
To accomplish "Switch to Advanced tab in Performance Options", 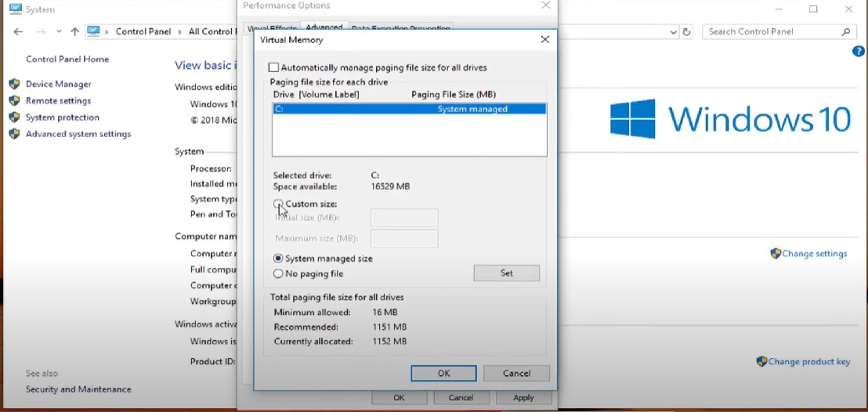I will [x=324, y=27].
